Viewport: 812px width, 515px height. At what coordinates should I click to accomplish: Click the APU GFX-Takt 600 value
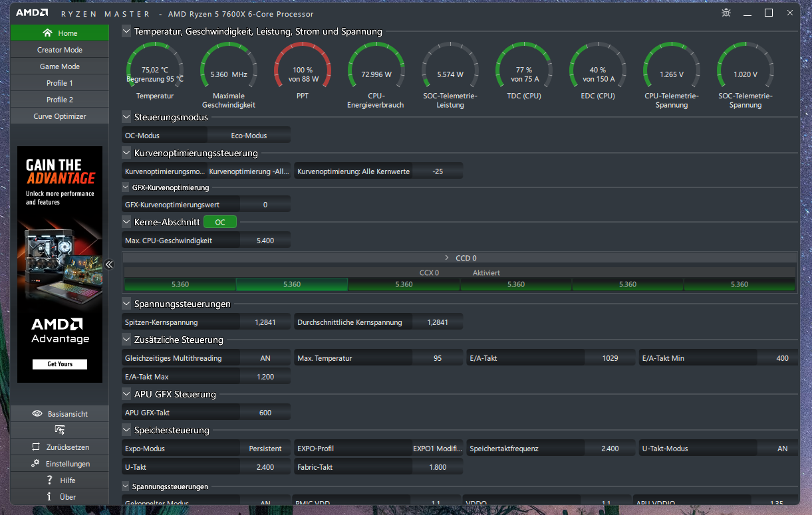click(x=265, y=413)
